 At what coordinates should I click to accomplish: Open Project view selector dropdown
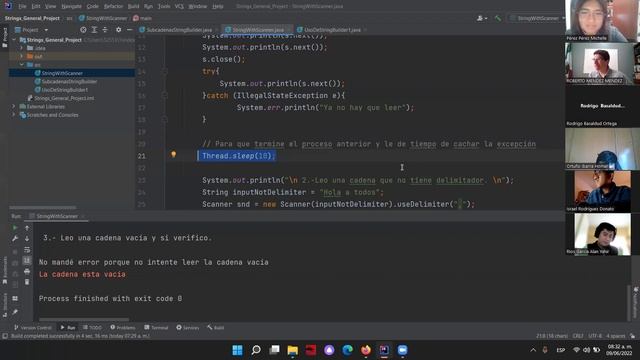pyautogui.click(x=32, y=30)
